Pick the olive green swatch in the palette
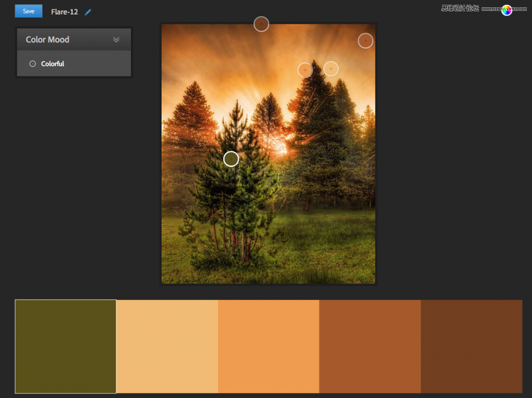The width and height of the screenshot is (532, 398). [x=65, y=346]
